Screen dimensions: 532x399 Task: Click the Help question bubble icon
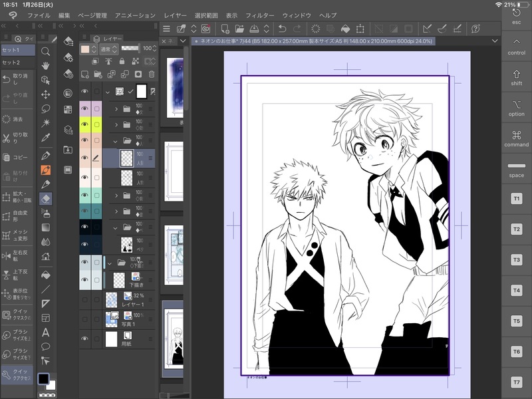point(475,29)
